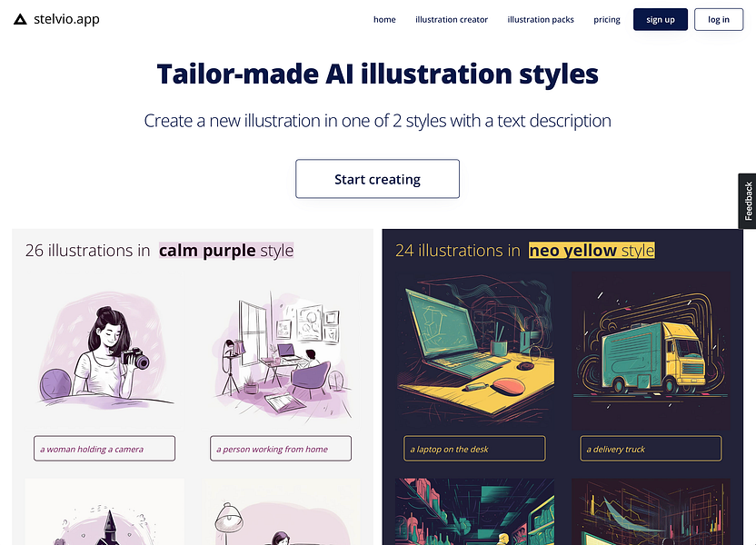Select the person working from home illustration
Viewport: 756px width, 545px height.
point(281,351)
